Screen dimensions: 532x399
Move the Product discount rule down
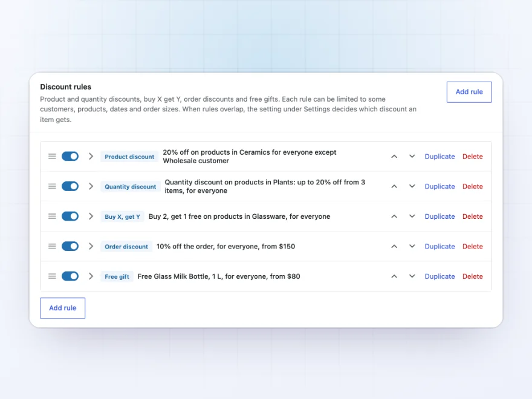tap(412, 157)
